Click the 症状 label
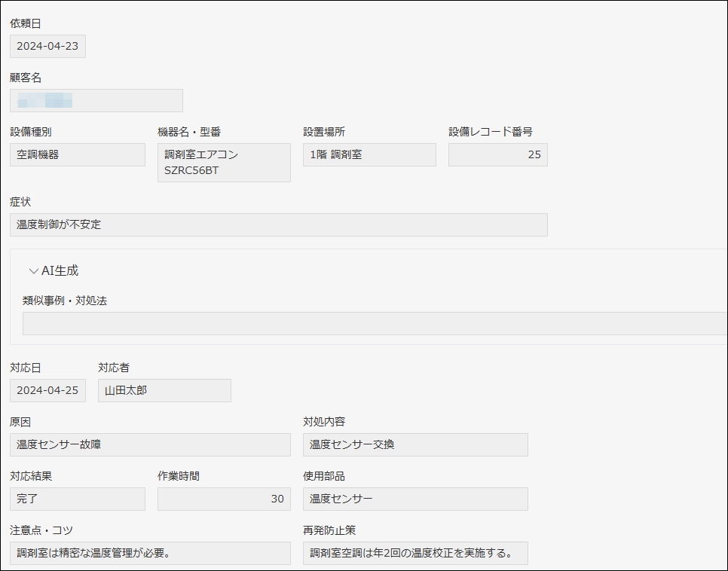Image resolution: width=728 pixels, height=571 pixels. pos(20,202)
